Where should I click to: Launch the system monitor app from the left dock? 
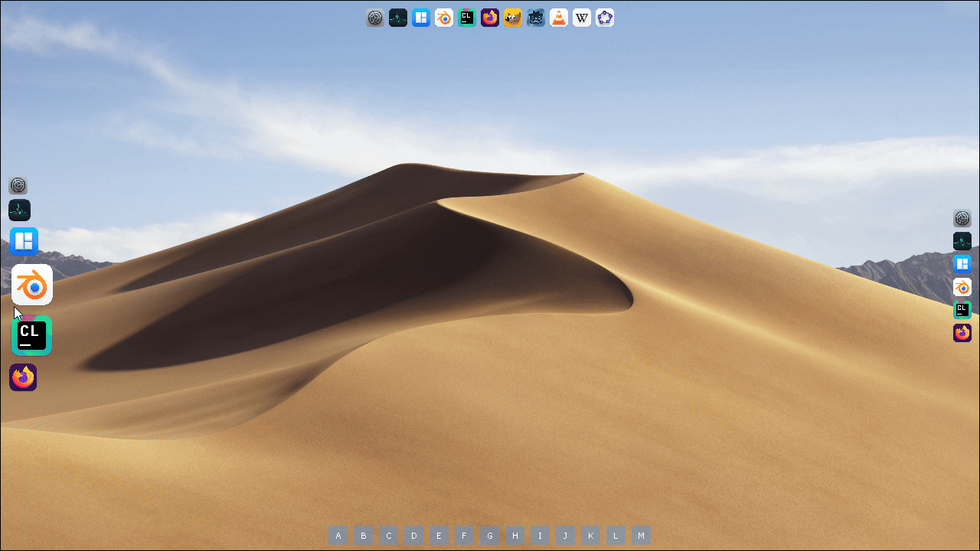pos(19,210)
